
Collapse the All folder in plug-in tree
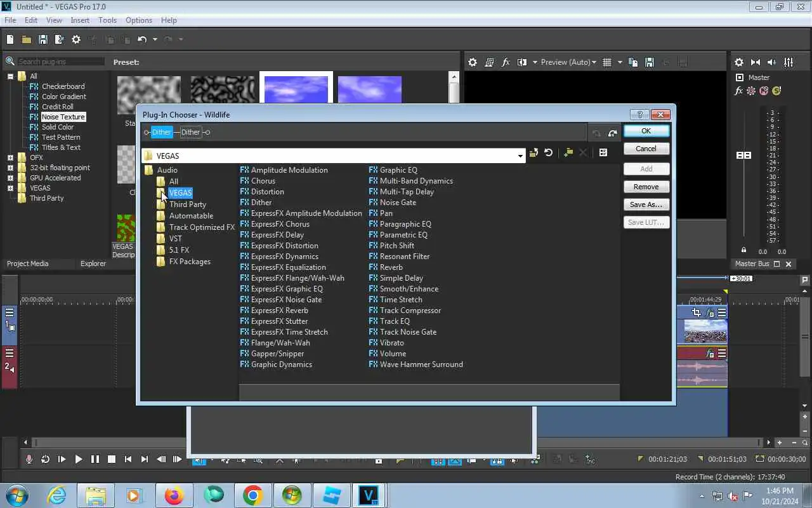tap(10, 76)
